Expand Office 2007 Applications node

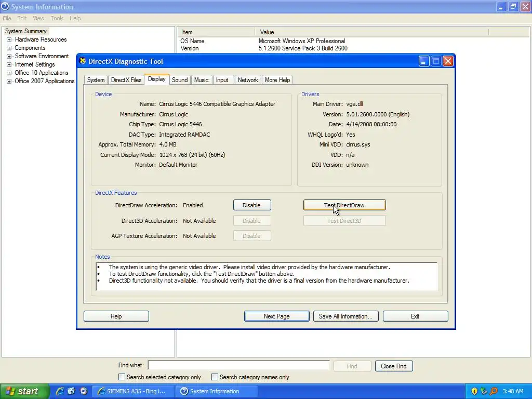[9, 81]
